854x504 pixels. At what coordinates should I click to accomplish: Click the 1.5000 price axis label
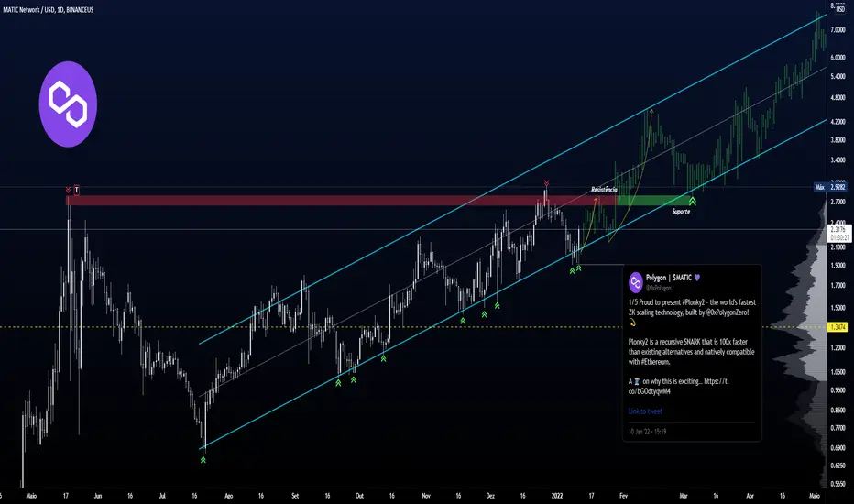[838, 308]
